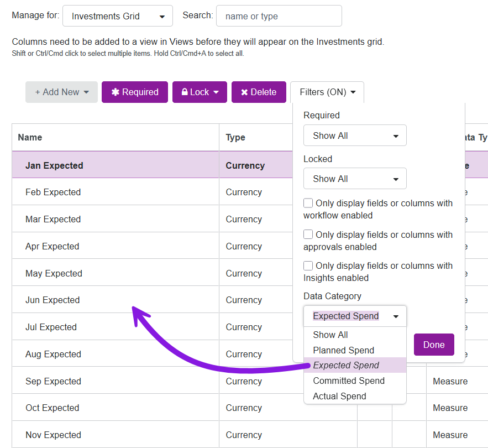The width and height of the screenshot is (488, 448).
Task: Check only display fields with approvals enabled
Action: [308, 235]
